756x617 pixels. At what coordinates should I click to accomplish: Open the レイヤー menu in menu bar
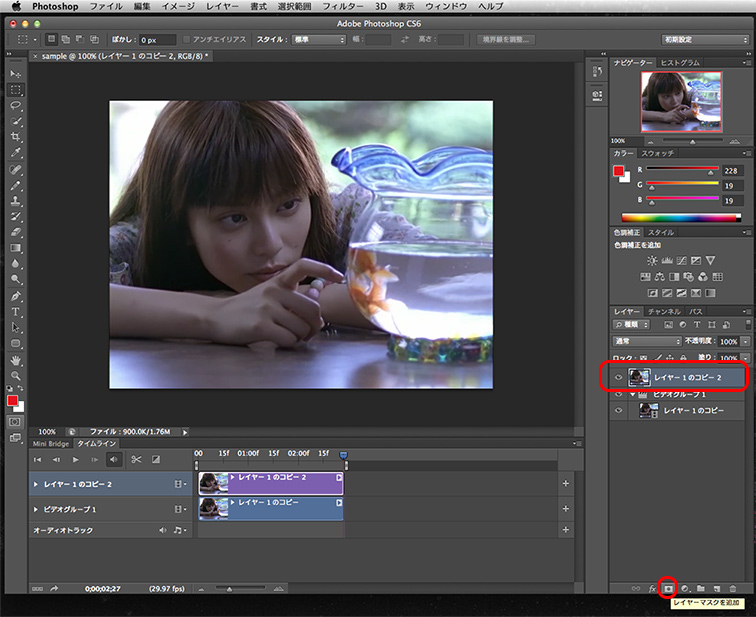click(222, 6)
